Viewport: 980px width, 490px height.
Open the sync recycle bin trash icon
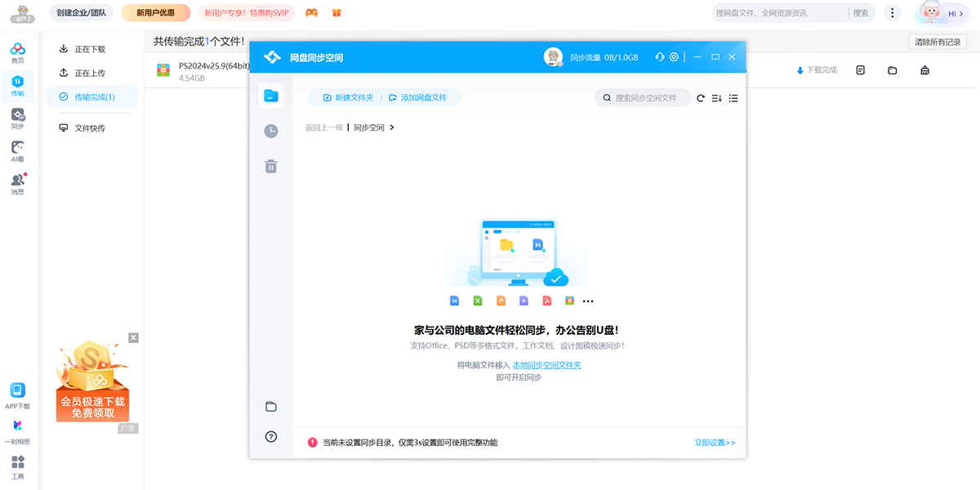(270, 166)
